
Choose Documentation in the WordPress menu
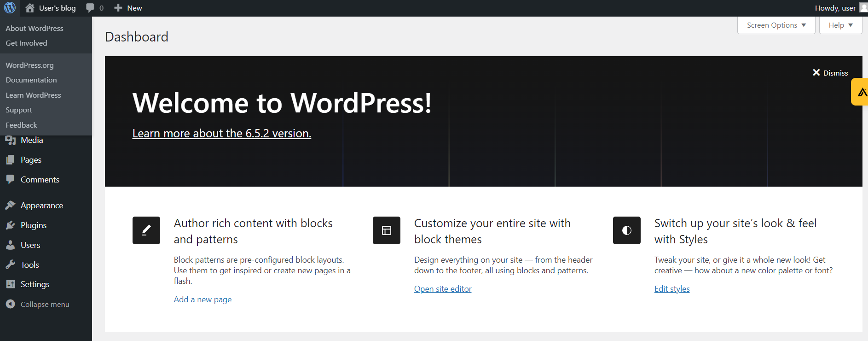coord(31,80)
